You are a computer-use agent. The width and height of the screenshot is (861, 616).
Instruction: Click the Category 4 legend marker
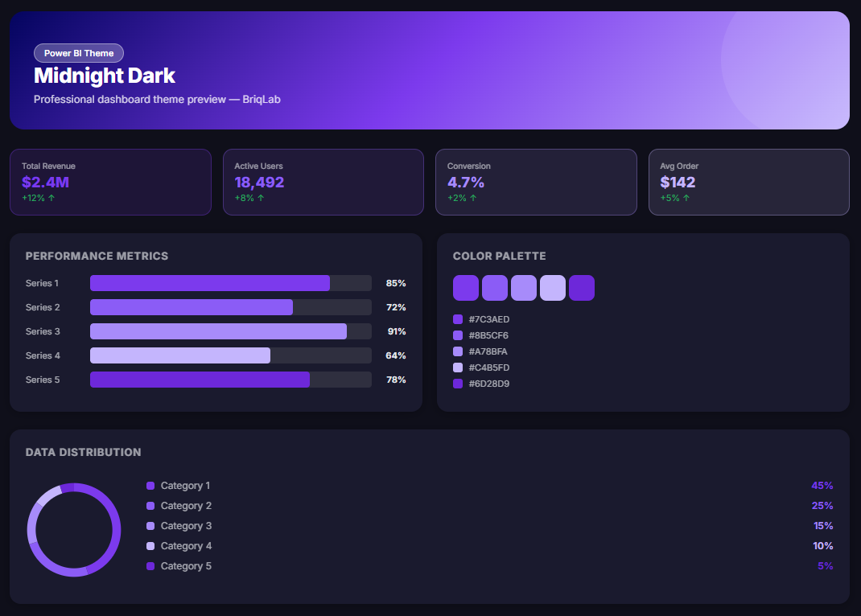(x=150, y=546)
